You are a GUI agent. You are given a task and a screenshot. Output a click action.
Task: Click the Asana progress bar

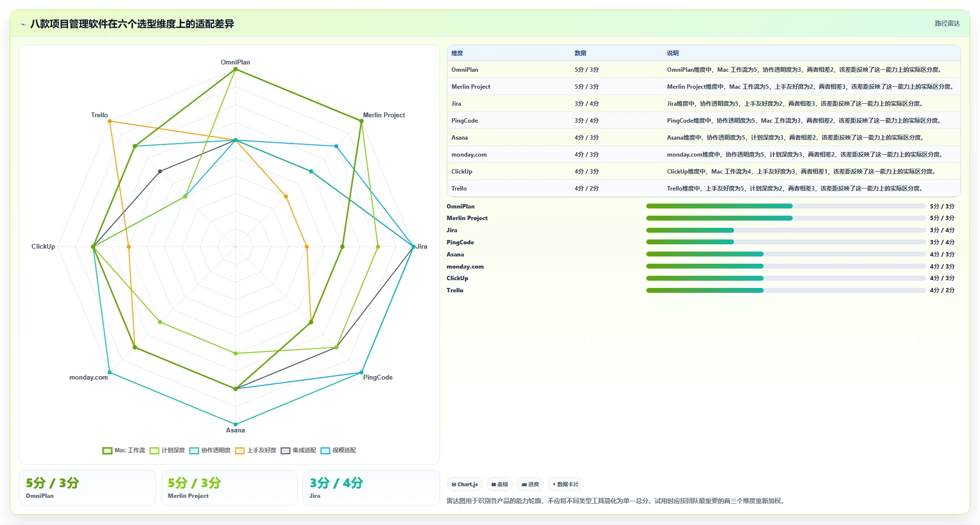coord(786,254)
